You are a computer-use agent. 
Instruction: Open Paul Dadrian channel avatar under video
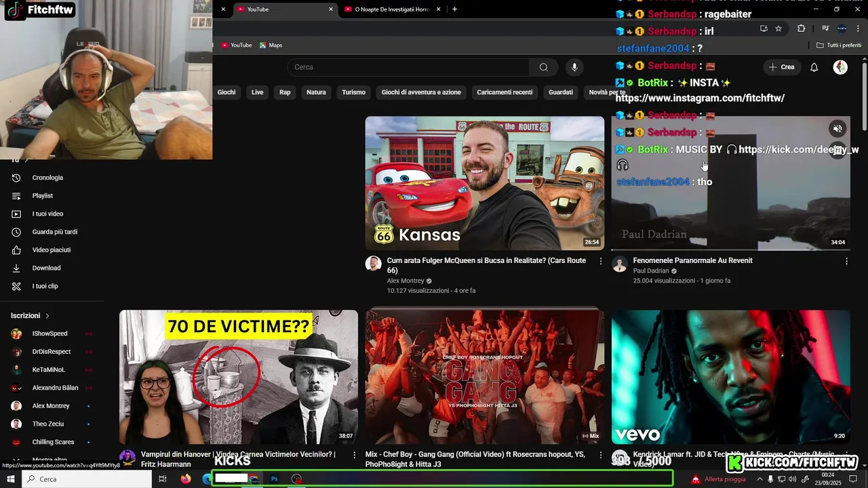(x=620, y=264)
